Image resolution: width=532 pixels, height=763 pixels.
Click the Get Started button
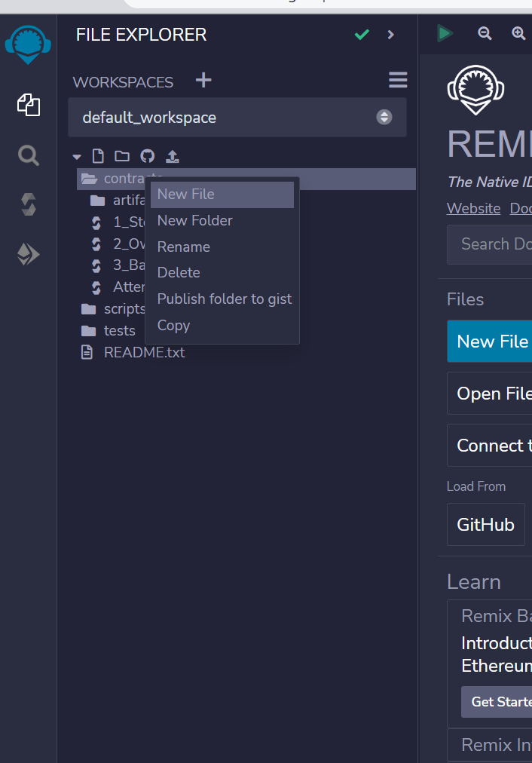click(x=497, y=702)
